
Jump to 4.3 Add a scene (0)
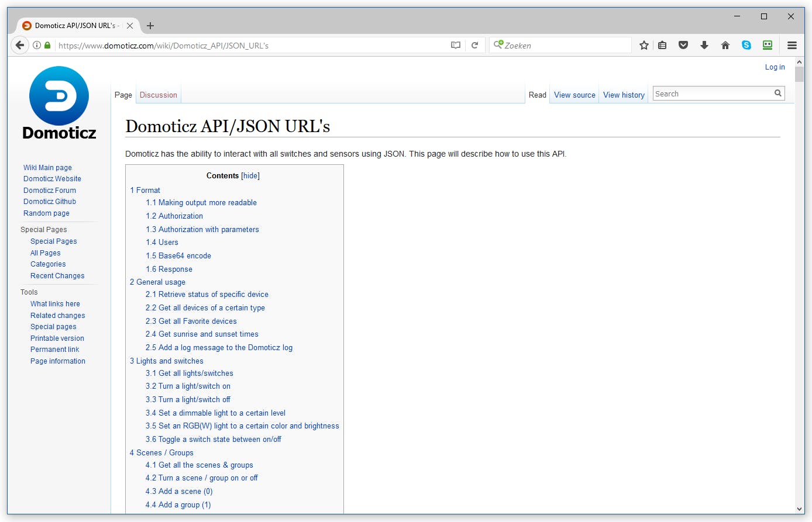tap(179, 491)
